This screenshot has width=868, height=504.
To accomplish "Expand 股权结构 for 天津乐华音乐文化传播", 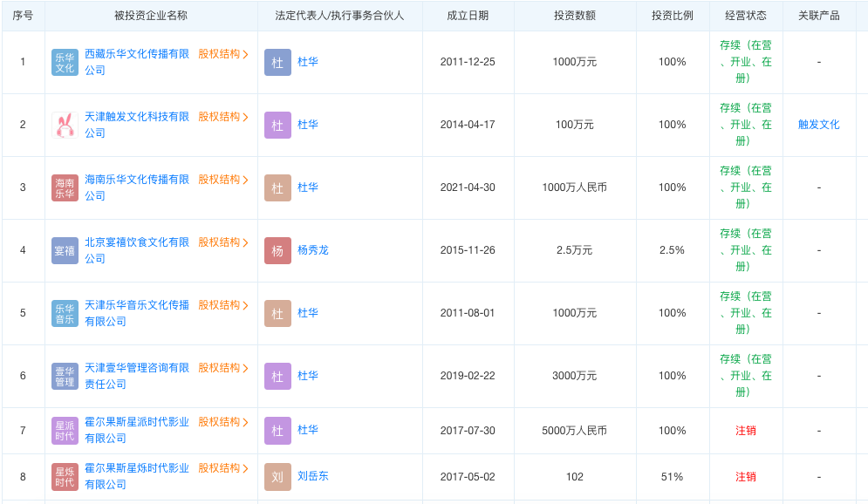I will 223,305.
